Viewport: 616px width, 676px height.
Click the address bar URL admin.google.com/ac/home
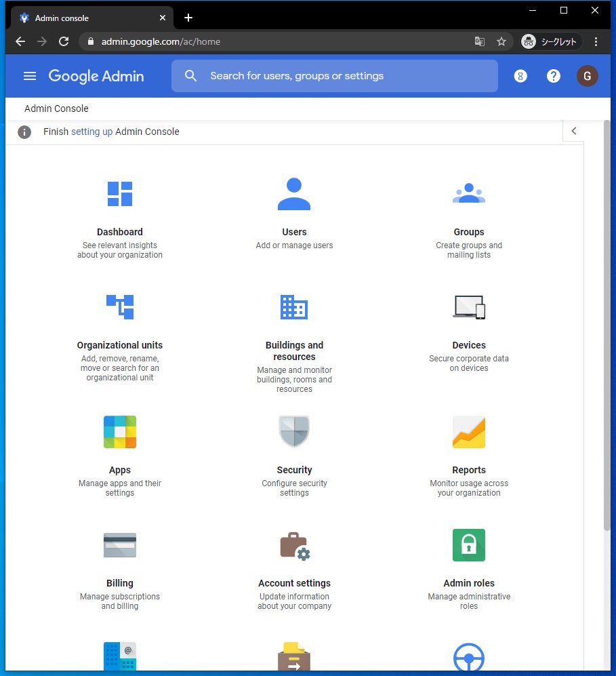(161, 41)
